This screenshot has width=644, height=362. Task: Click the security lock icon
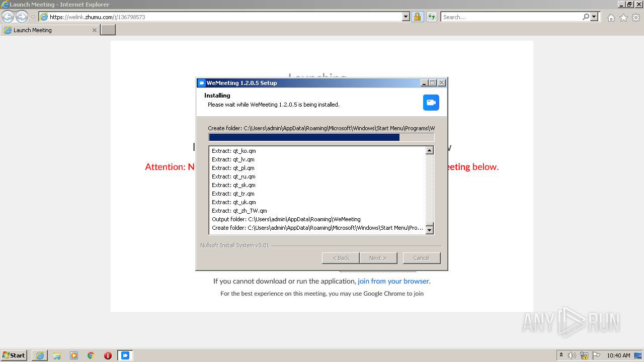pos(417,17)
